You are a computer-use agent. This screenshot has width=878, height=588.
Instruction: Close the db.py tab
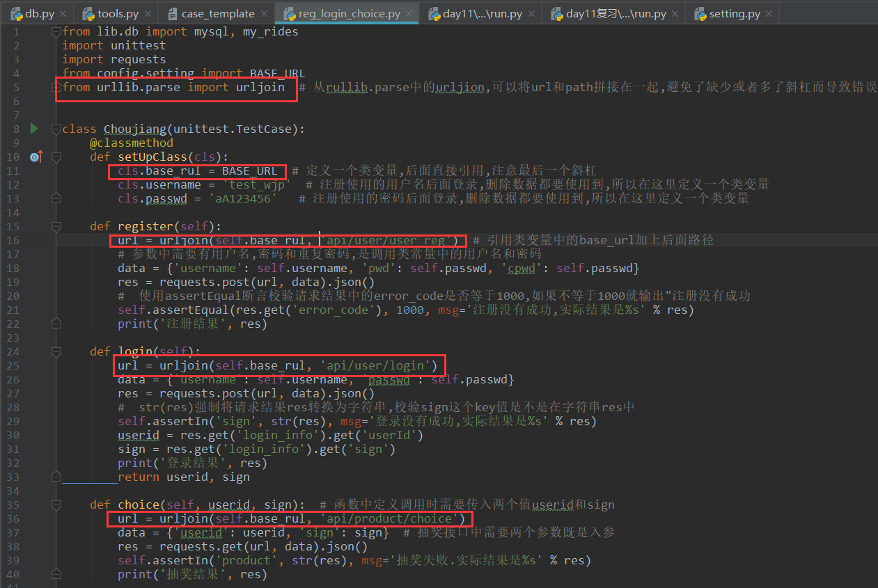coord(63,14)
